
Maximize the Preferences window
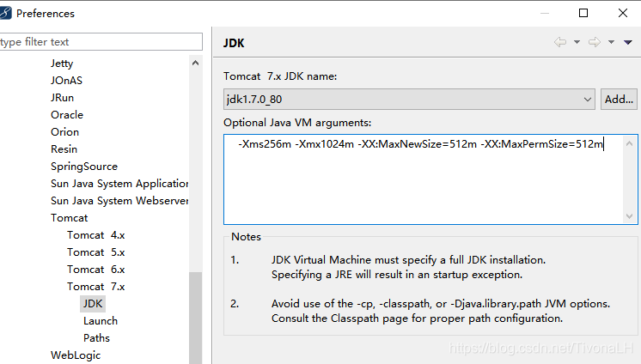583,13
